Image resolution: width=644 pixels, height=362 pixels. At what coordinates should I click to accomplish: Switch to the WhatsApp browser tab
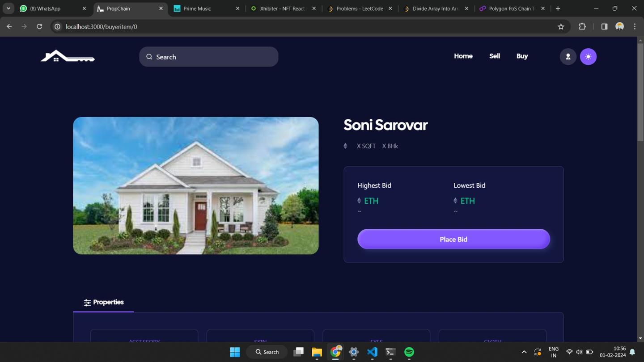53,8
